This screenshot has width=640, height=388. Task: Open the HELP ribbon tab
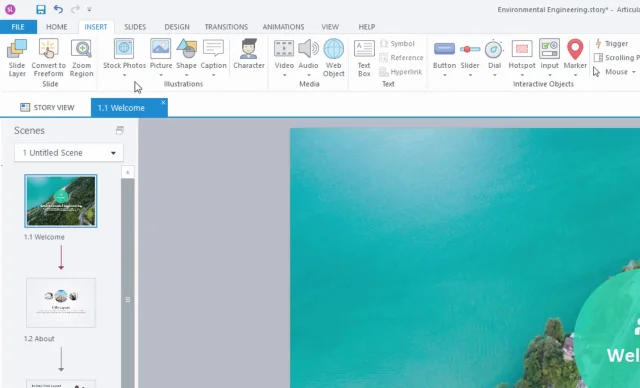367,27
